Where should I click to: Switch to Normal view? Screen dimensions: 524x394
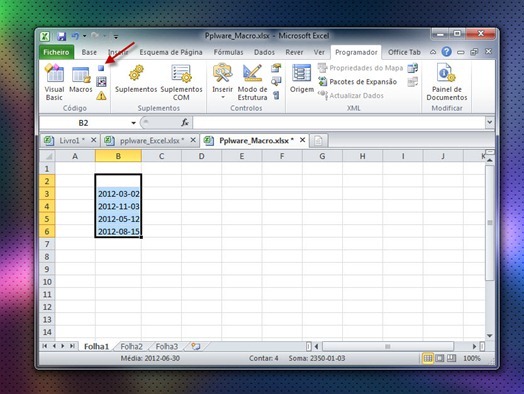(x=427, y=359)
